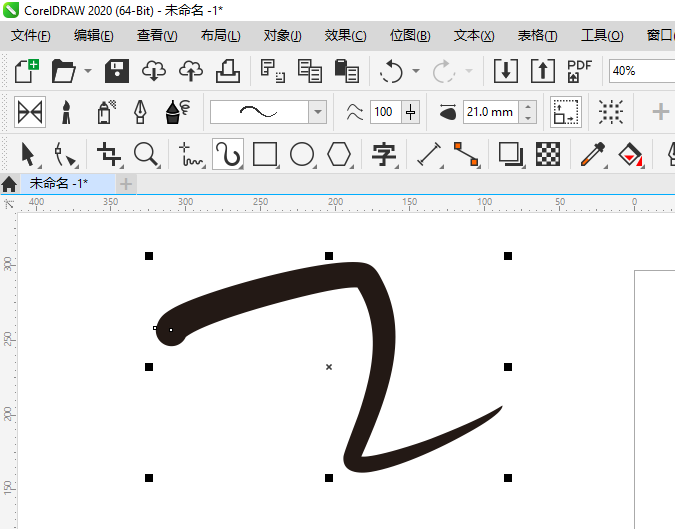
Task: Switch to Calligraphic pen mode
Action: point(141,112)
